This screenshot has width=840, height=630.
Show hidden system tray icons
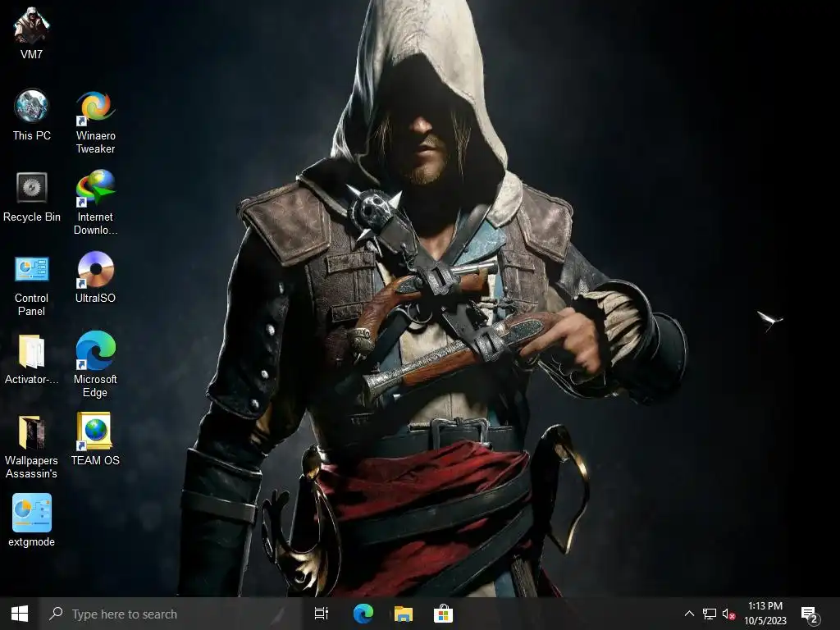689,614
